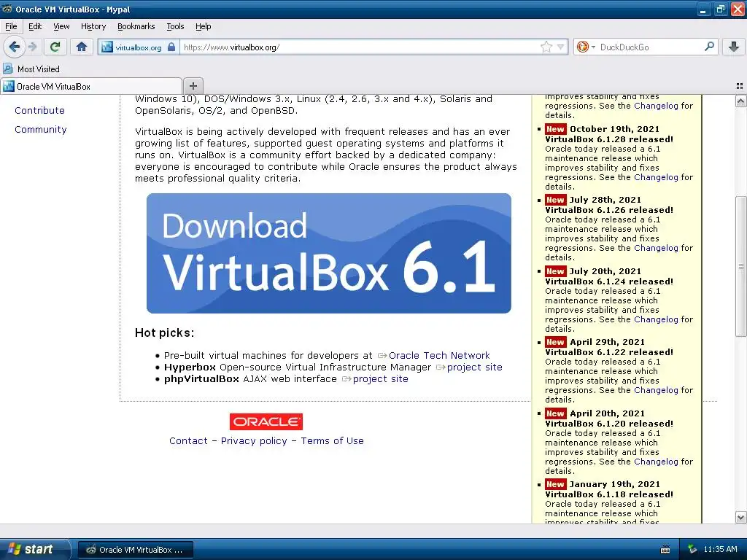Screen dimensions: 747x560
Task: Click the 'VirtualBox 6.1.28 released!' headline
Action: (609, 139)
